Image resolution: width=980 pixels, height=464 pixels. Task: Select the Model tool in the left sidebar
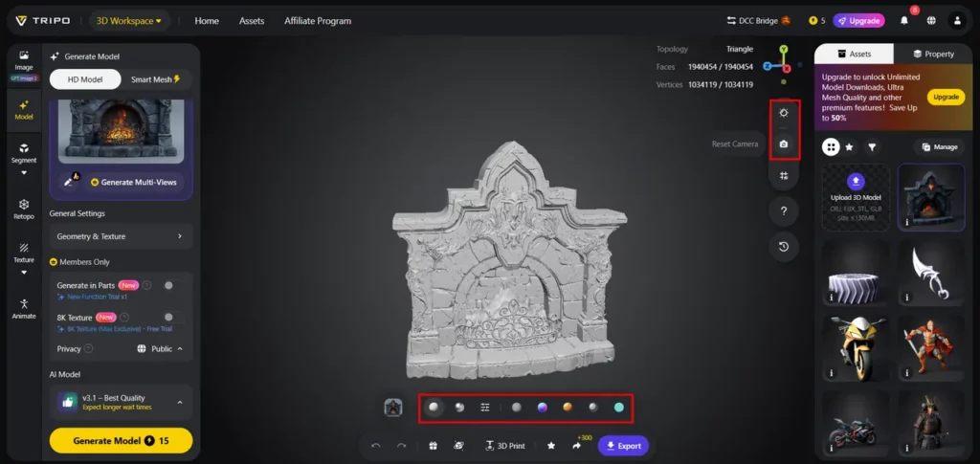[24, 110]
